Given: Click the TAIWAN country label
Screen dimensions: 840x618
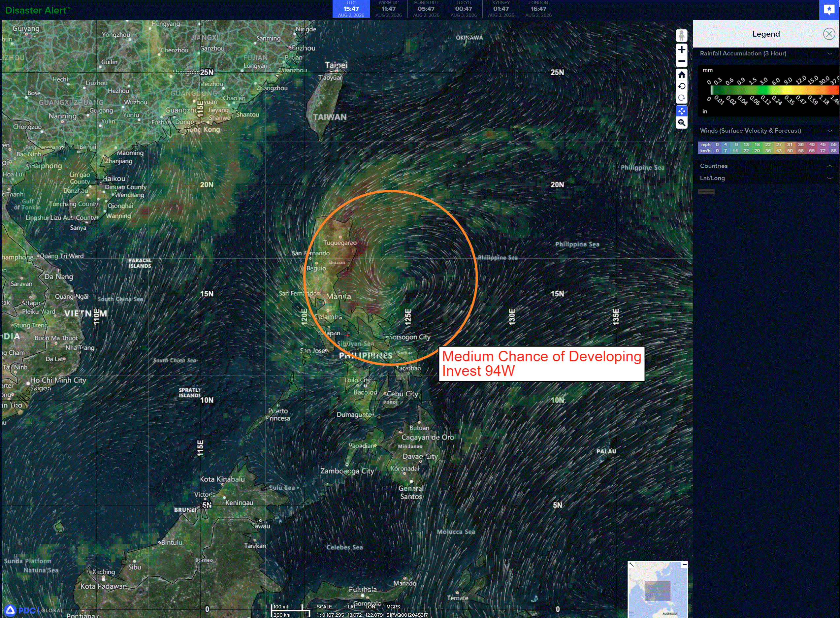Looking at the screenshot, I should [330, 117].
